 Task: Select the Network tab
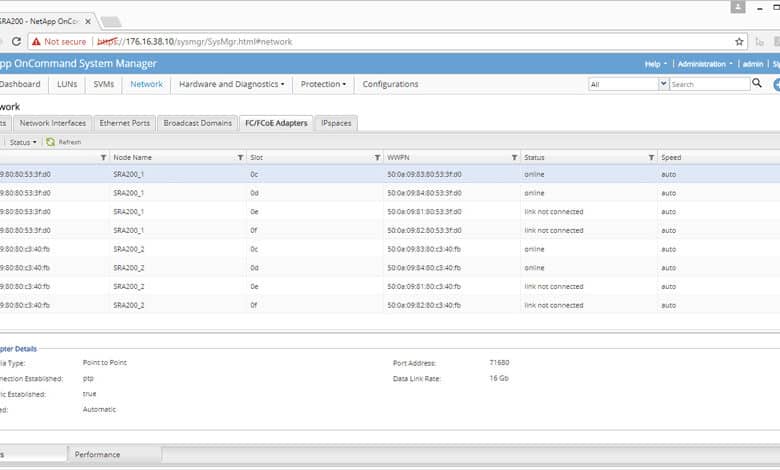[146, 84]
